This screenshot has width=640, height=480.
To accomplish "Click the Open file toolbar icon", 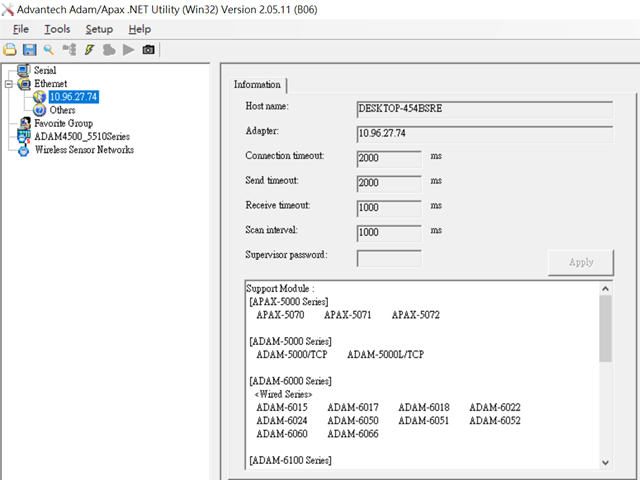I will pos(10,50).
